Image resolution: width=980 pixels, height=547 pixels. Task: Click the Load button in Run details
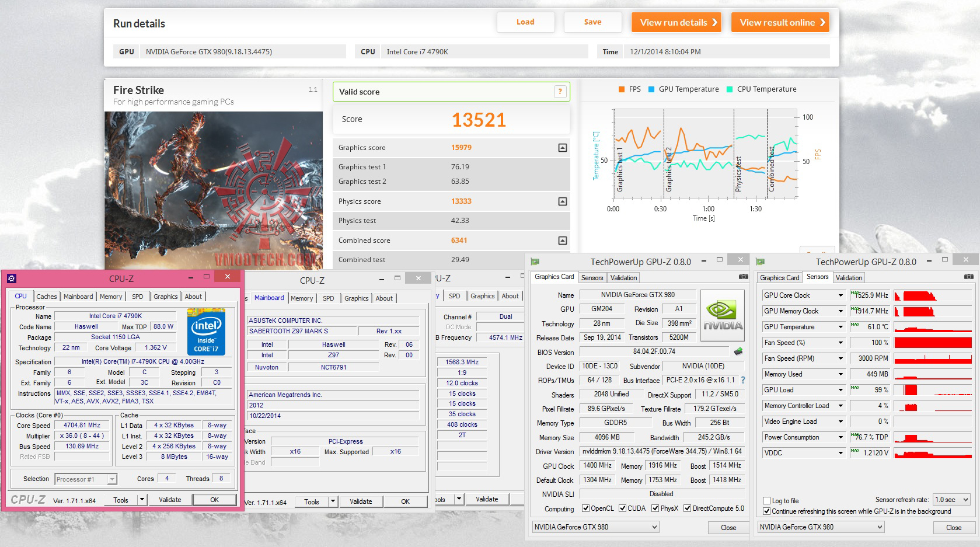[x=525, y=22]
